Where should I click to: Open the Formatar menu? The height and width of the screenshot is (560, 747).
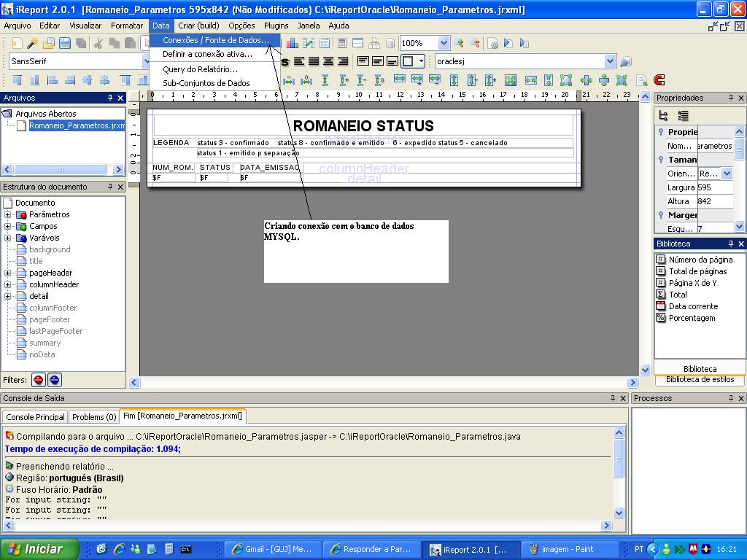point(127,26)
